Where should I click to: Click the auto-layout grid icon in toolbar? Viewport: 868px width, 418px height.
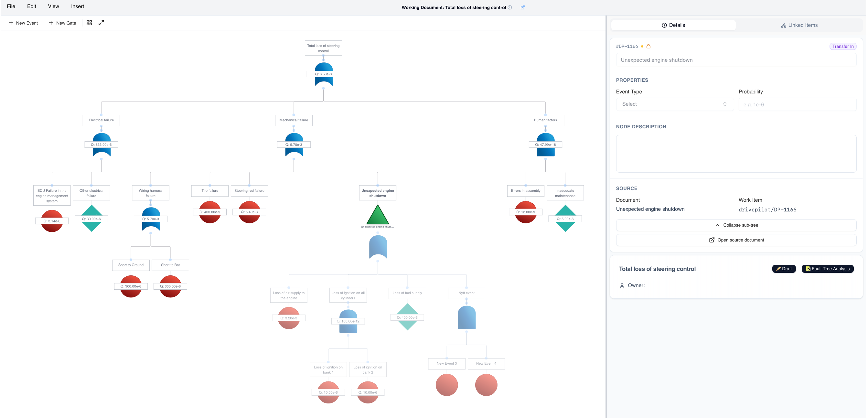pos(89,23)
